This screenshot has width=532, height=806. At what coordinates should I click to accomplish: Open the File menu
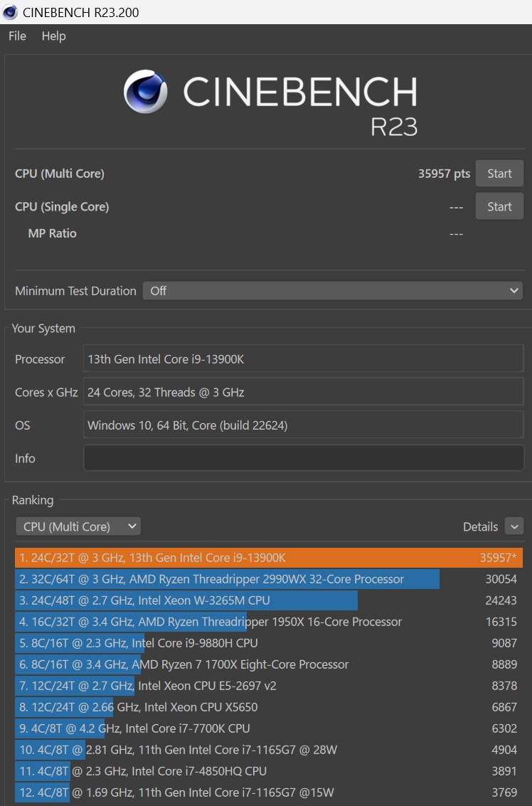[x=18, y=36]
